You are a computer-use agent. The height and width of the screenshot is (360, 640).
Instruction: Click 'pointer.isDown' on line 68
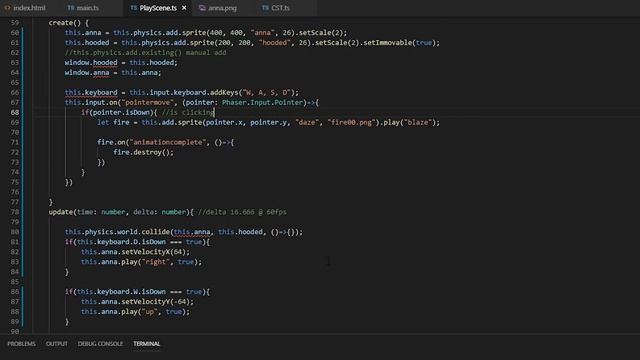coord(121,112)
